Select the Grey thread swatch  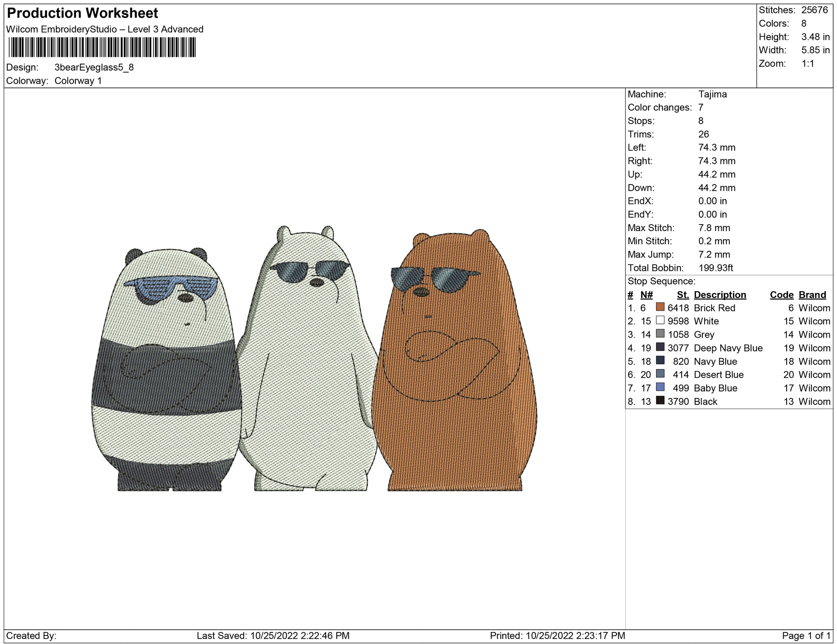(660, 334)
